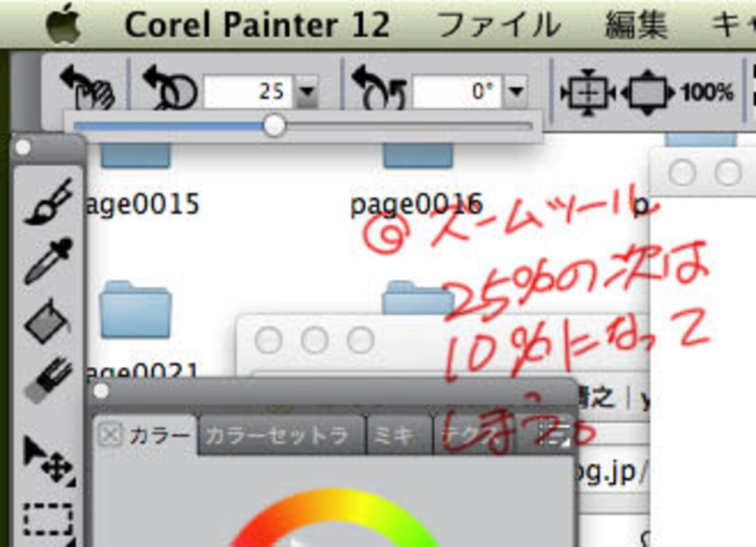Open the 編集 menu

[636, 25]
